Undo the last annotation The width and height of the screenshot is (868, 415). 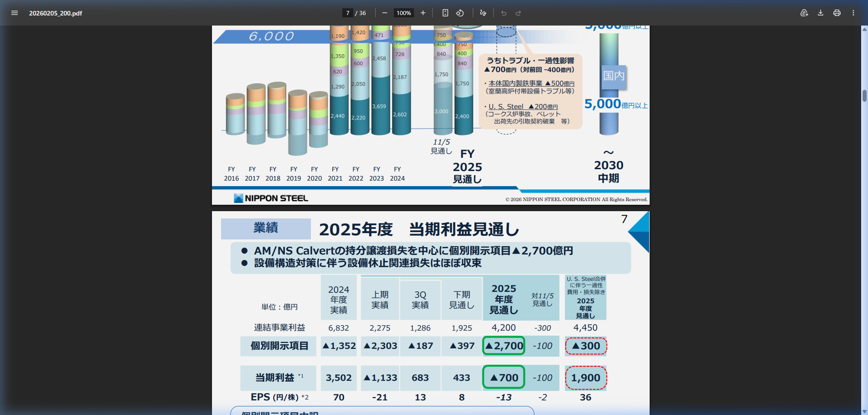[503, 13]
